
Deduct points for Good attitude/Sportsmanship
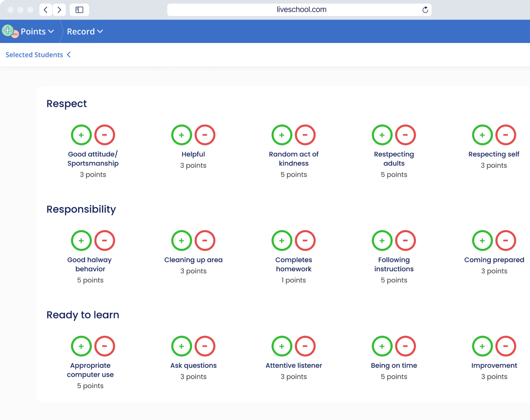tap(105, 135)
